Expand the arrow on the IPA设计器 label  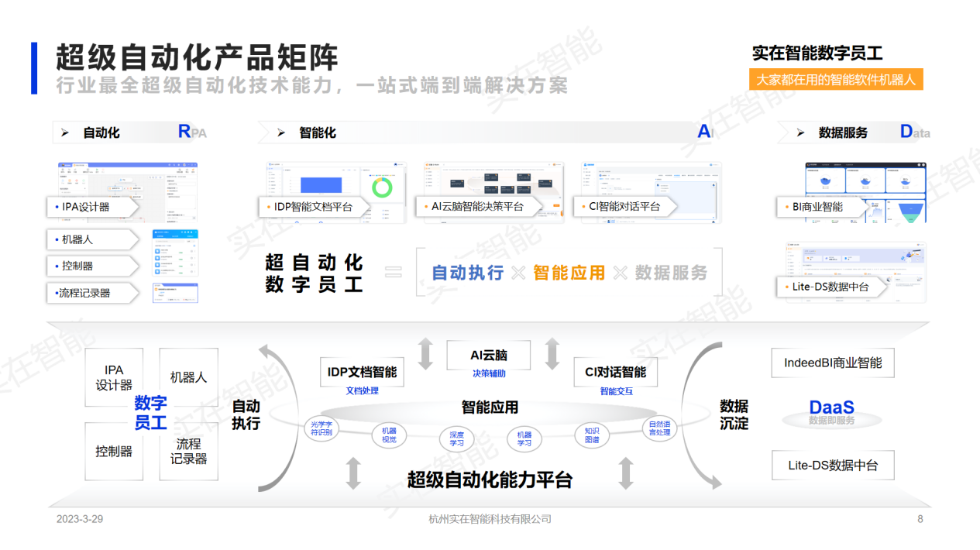point(136,207)
